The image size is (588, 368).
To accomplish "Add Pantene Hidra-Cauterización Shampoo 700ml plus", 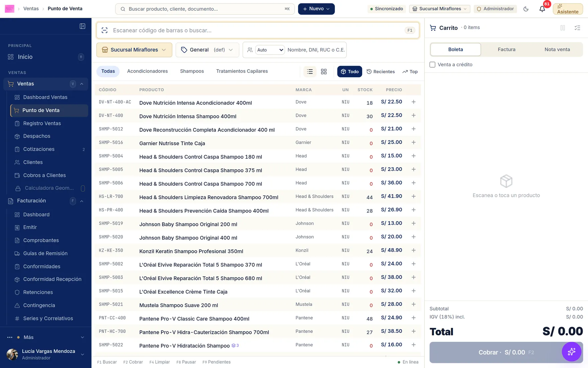I will 414,332.
